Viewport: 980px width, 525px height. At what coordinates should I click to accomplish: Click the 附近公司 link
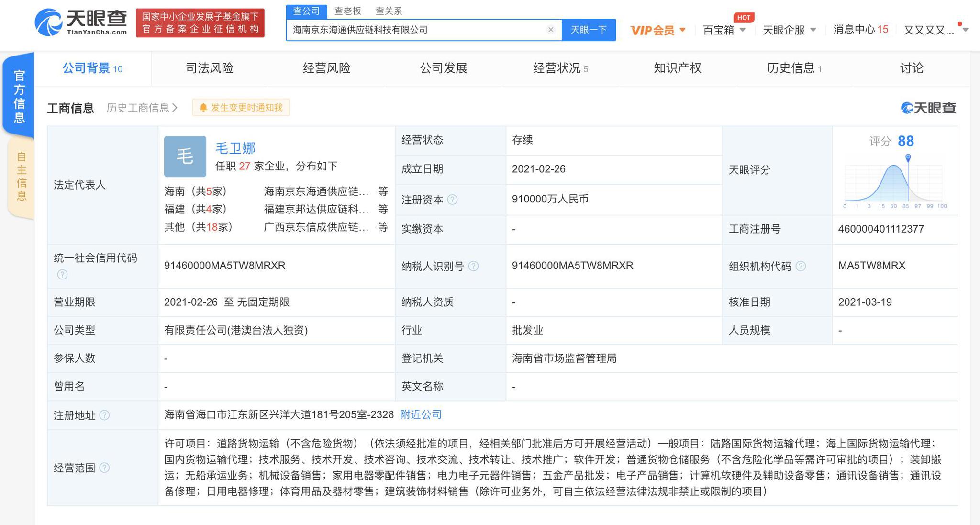point(421,414)
